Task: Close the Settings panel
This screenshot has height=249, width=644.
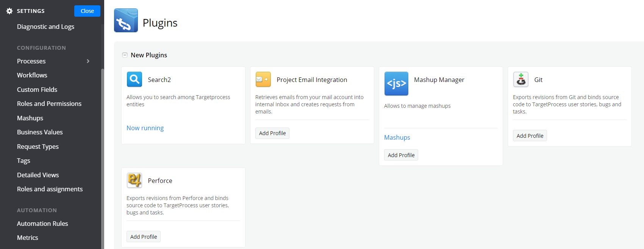Action: (87, 11)
